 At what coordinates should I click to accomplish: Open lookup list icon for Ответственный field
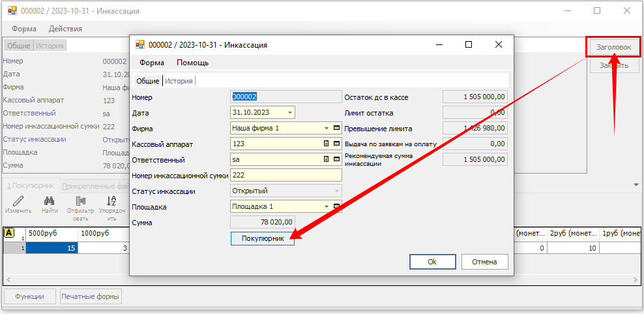point(326,159)
